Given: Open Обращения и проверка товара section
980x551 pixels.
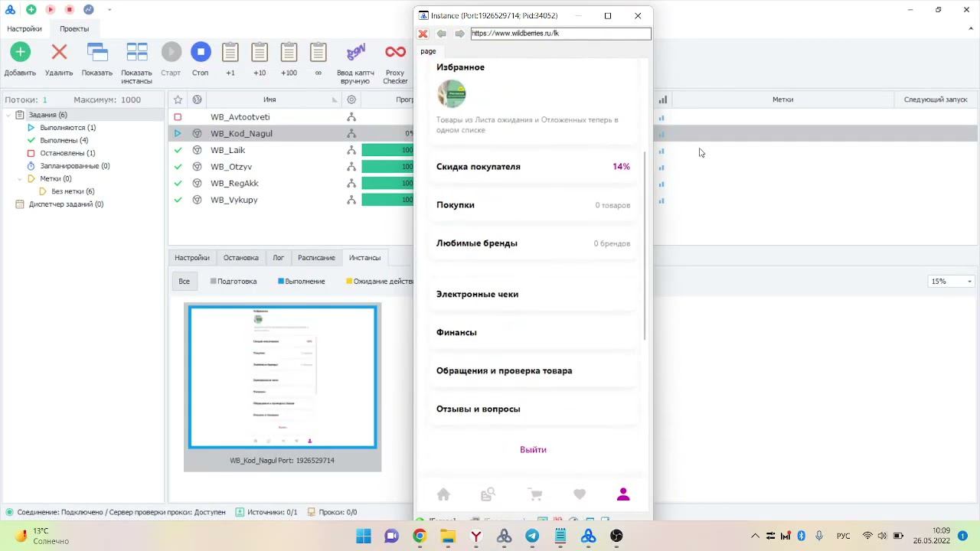Looking at the screenshot, I should (x=533, y=370).
